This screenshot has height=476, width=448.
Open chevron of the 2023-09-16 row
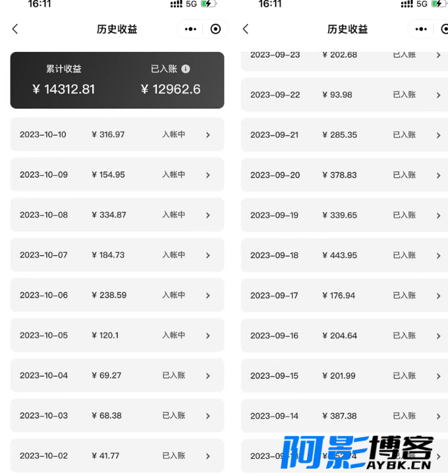(438, 336)
